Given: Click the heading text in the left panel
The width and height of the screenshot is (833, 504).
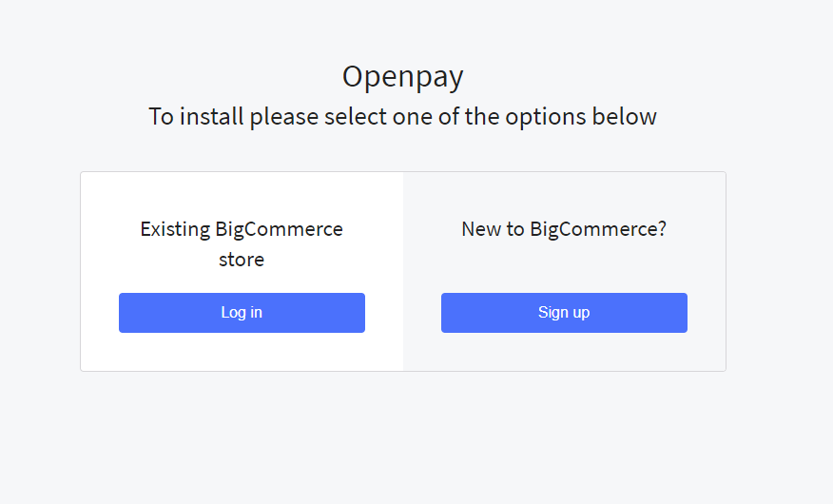Looking at the screenshot, I should point(242,229).
